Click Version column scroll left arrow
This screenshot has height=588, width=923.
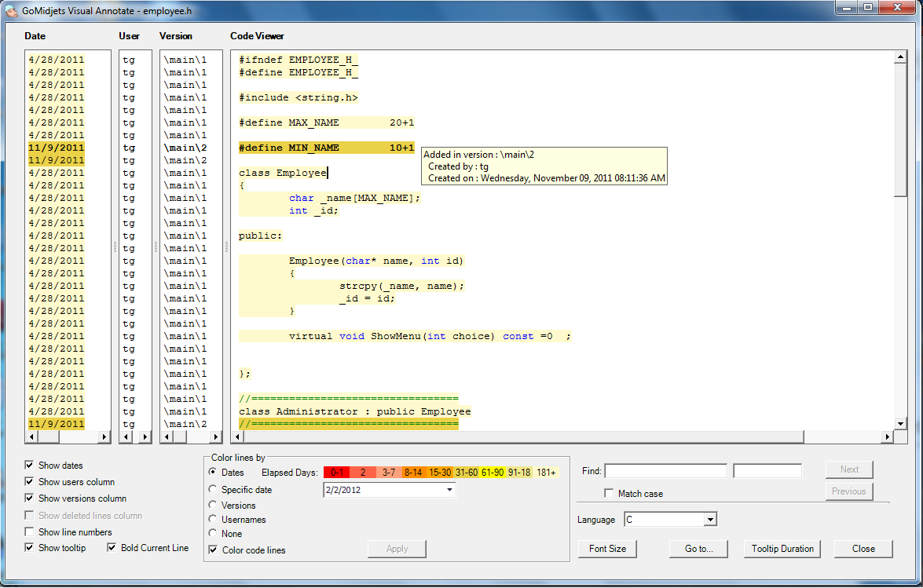tap(166, 436)
